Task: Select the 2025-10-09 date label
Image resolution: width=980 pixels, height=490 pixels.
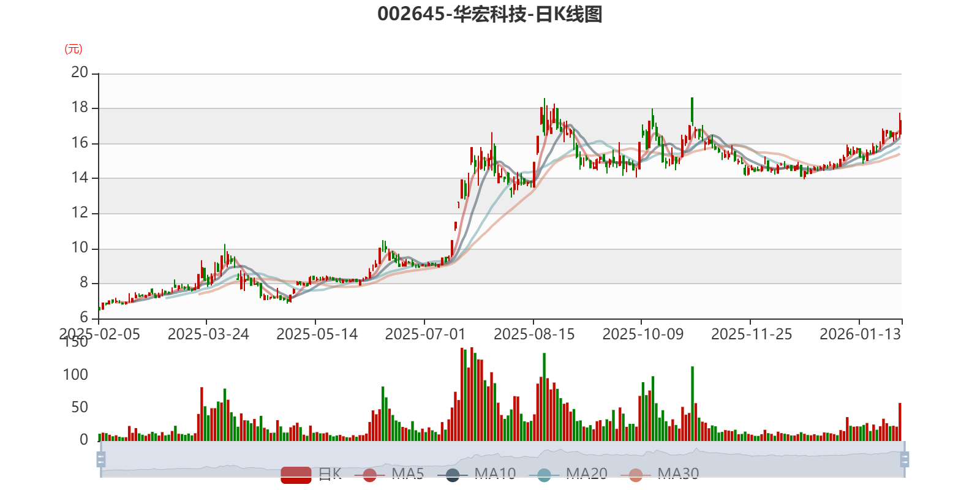Action: (643, 334)
